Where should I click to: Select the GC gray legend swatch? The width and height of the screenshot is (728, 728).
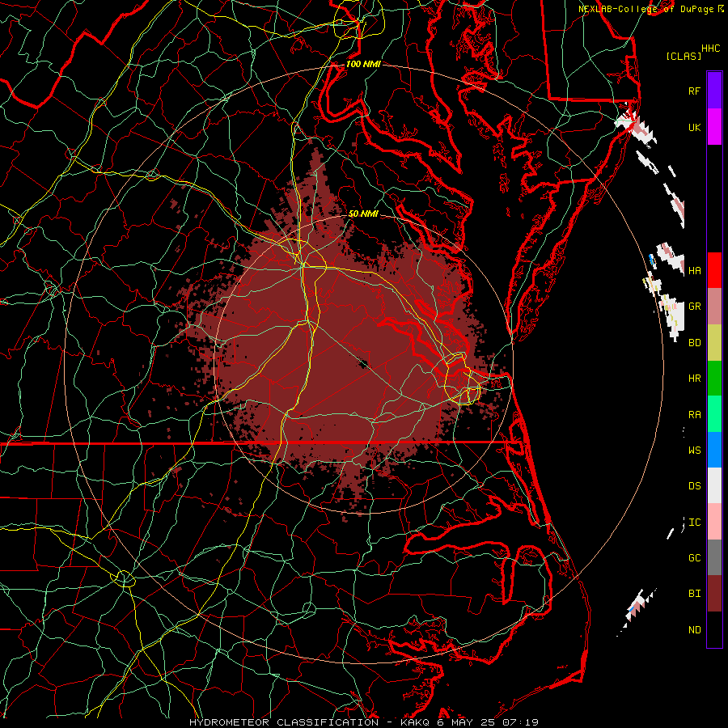tap(714, 557)
